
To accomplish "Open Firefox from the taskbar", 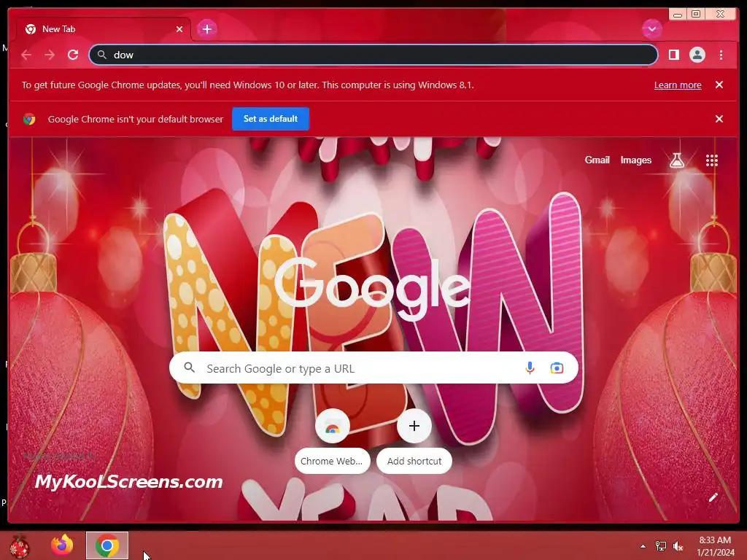I will pyautogui.click(x=63, y=545).
